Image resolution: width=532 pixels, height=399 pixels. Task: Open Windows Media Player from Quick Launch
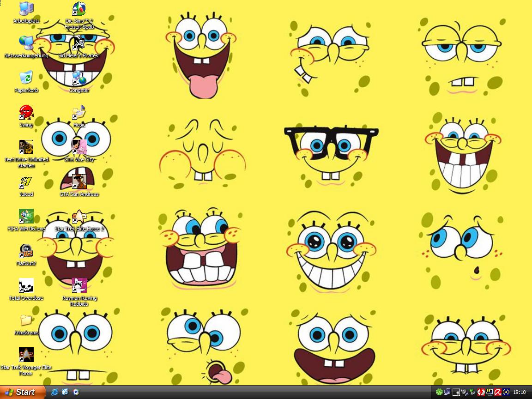click(75, 392)
